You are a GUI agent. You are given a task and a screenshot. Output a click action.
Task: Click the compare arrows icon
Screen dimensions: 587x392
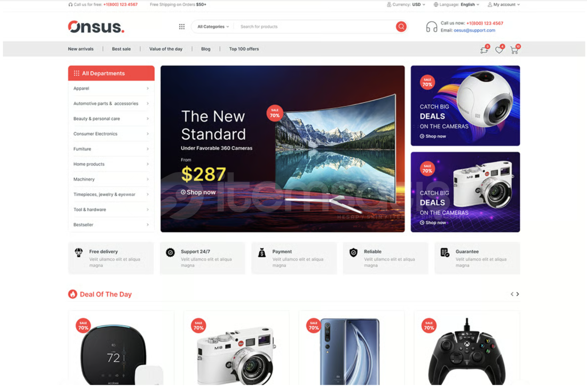pyautogui.click(x=484, y=50)
